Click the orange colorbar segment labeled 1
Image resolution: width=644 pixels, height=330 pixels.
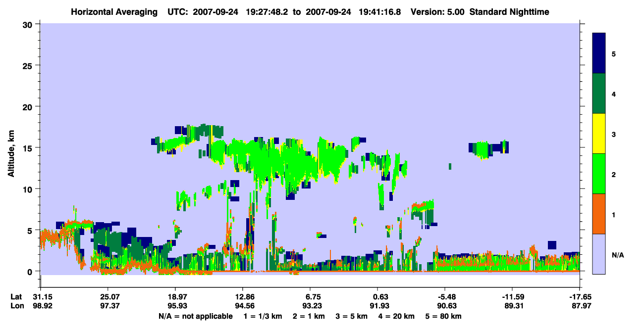(599, 214)
